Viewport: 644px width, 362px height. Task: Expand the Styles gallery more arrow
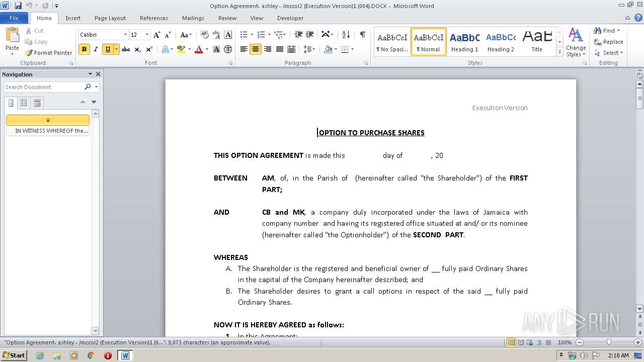point(559,52)
